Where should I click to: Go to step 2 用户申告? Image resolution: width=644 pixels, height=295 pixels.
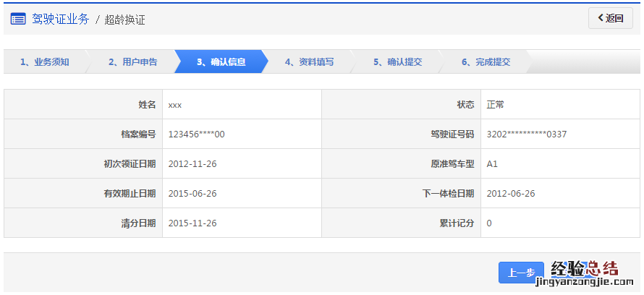(133, 62)
